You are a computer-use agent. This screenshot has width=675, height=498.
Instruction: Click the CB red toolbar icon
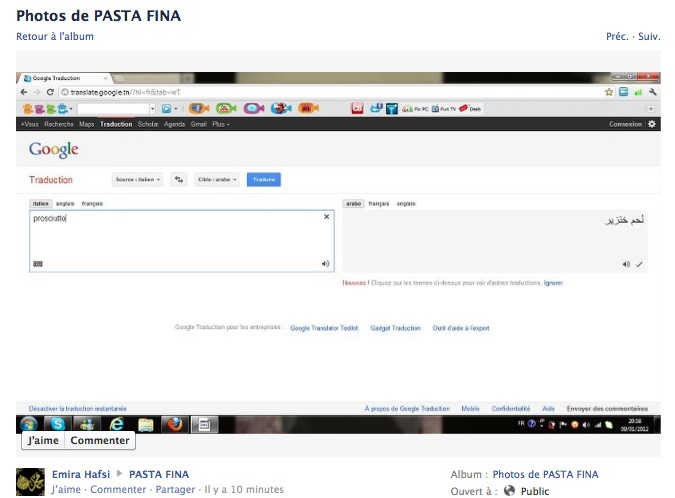(357, 108)
